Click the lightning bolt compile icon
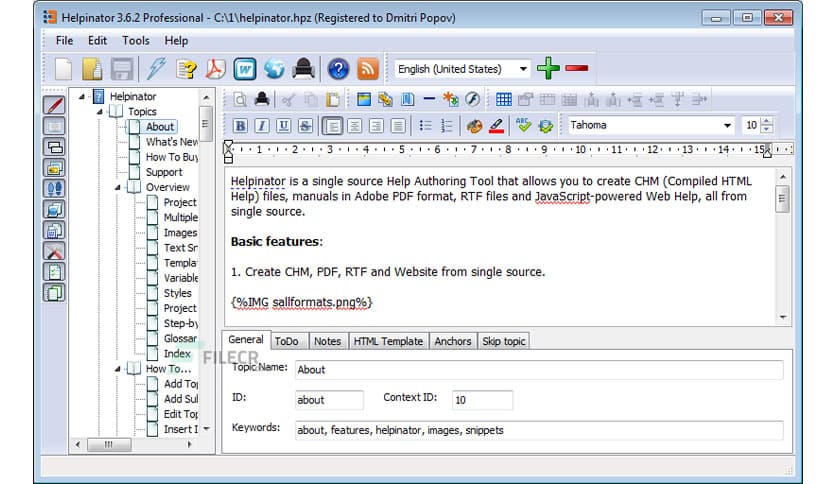 [x=156, y=69]
